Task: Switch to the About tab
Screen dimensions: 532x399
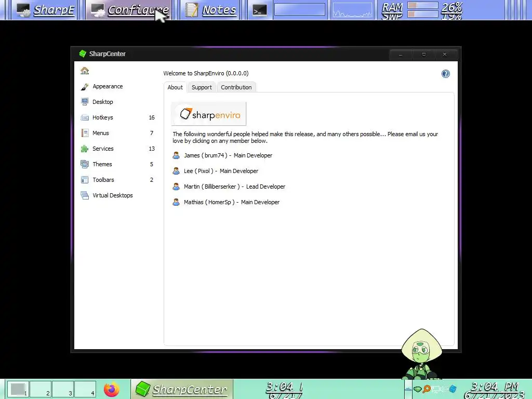Action: [x=175, y=87]
